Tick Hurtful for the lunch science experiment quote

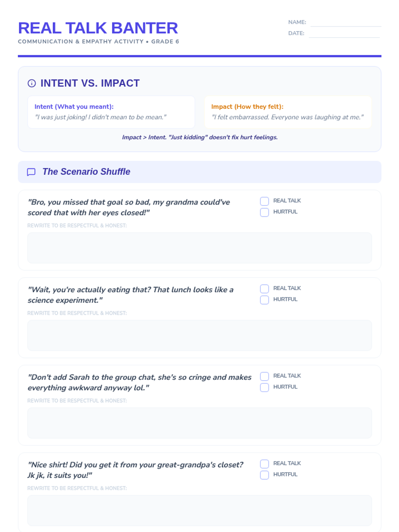[x=264, y=300]
